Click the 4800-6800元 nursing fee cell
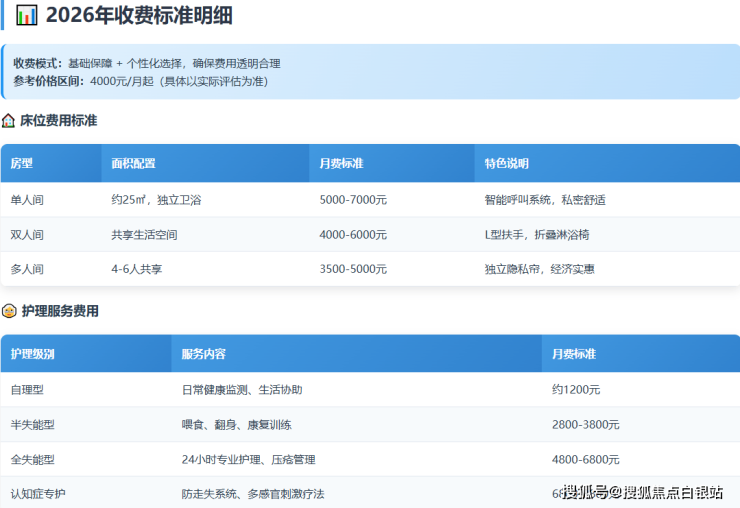This screenshot has height=508, width=740. click(585, 460)
